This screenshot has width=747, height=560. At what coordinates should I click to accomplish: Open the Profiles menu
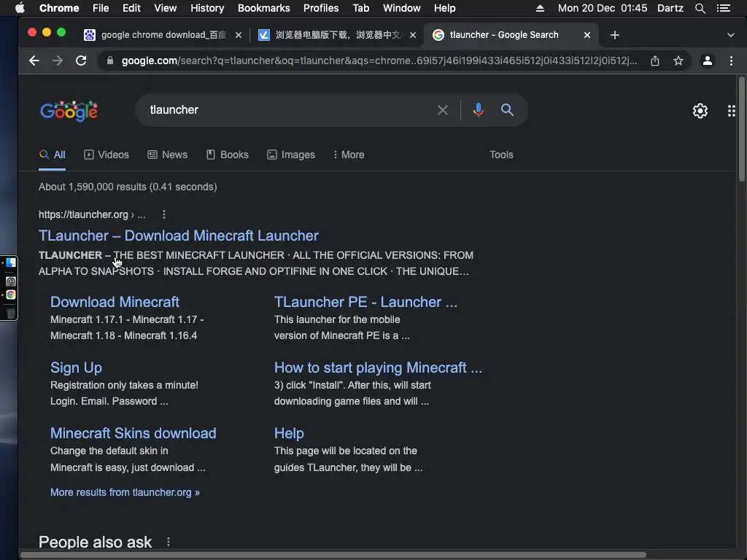(321, 8)
